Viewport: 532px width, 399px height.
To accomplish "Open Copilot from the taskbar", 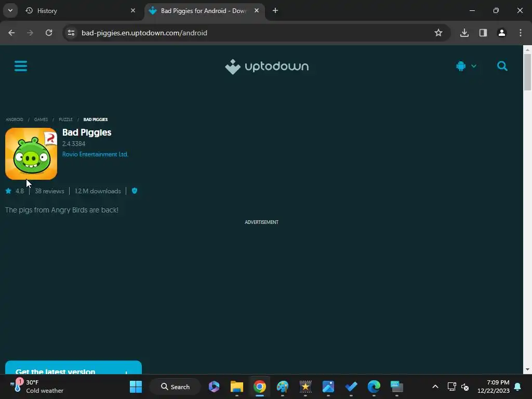I will click(214, 387).
